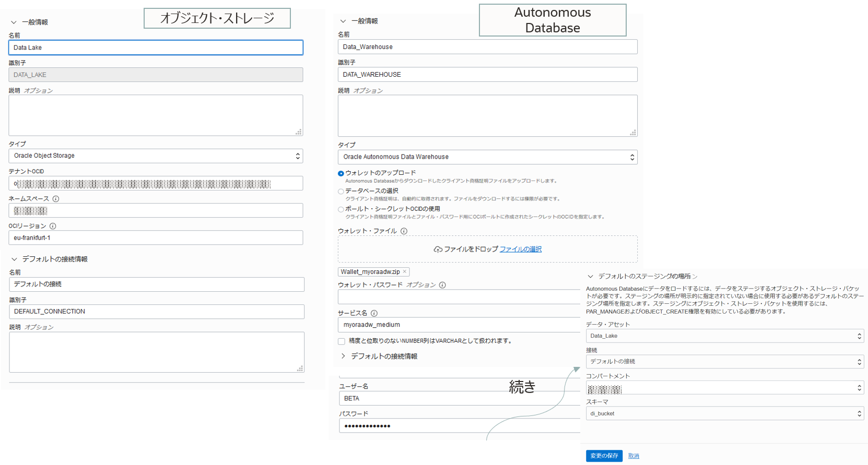Image resolution: width=868 pixels, height=465 pixels.
Task: Select the wallet upload radio option
Action: point(341,173)
